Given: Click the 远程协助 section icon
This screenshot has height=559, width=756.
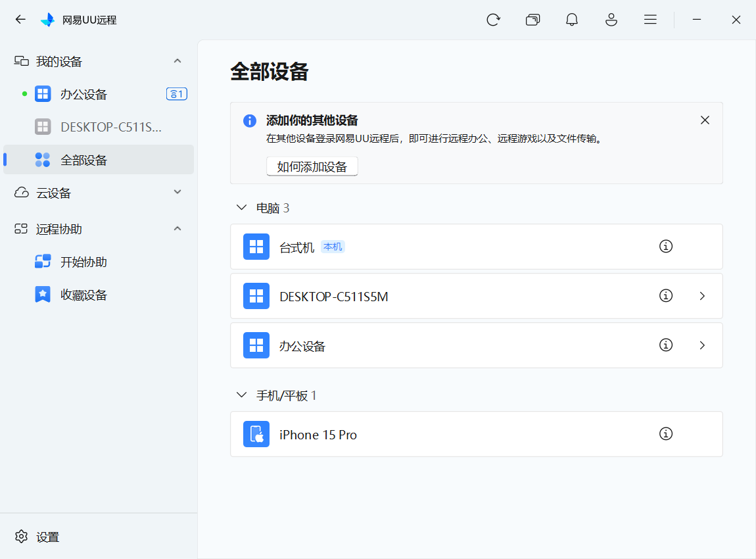Looking at the screenshot, I should pos(21,229).
